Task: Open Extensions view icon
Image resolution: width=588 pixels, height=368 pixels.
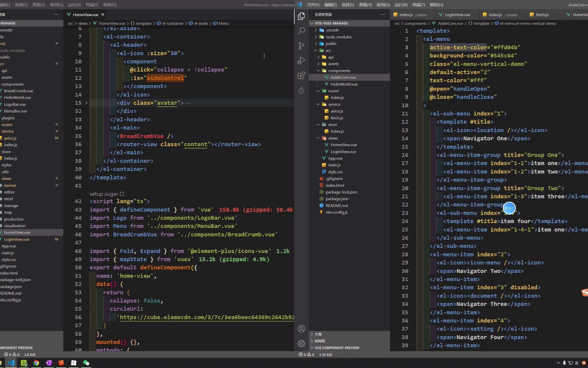Action: (301, 75)
